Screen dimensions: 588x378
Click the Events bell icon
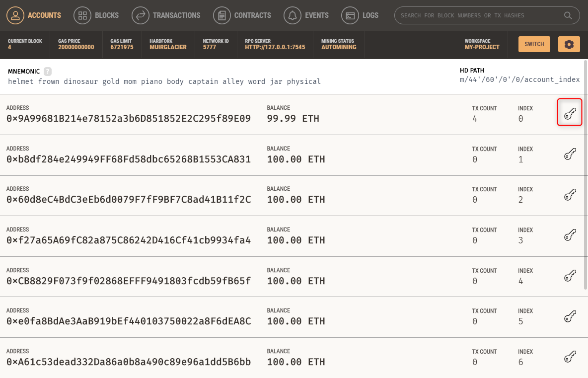click(x=292, y=15)
